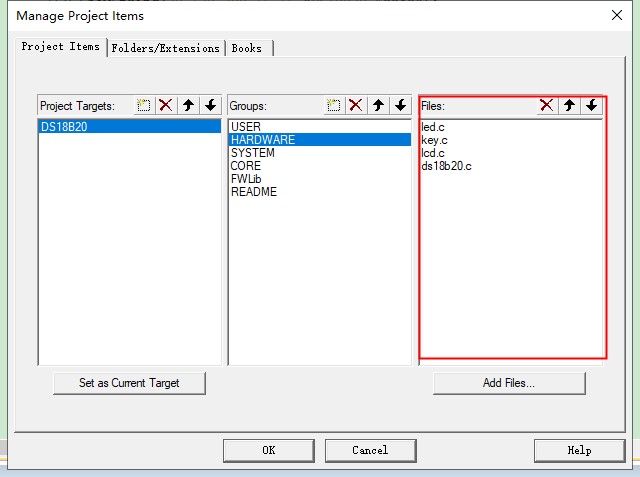640x477 pixels.
Task: Close the Manage Project Items dialog
Action: [617, 16]
